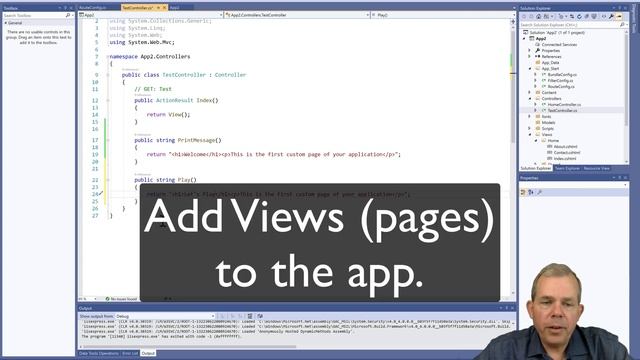The height and width of the screenshot is (360, 640).
Task: Select Index.cshtml under Home
Action: point(565,158)
